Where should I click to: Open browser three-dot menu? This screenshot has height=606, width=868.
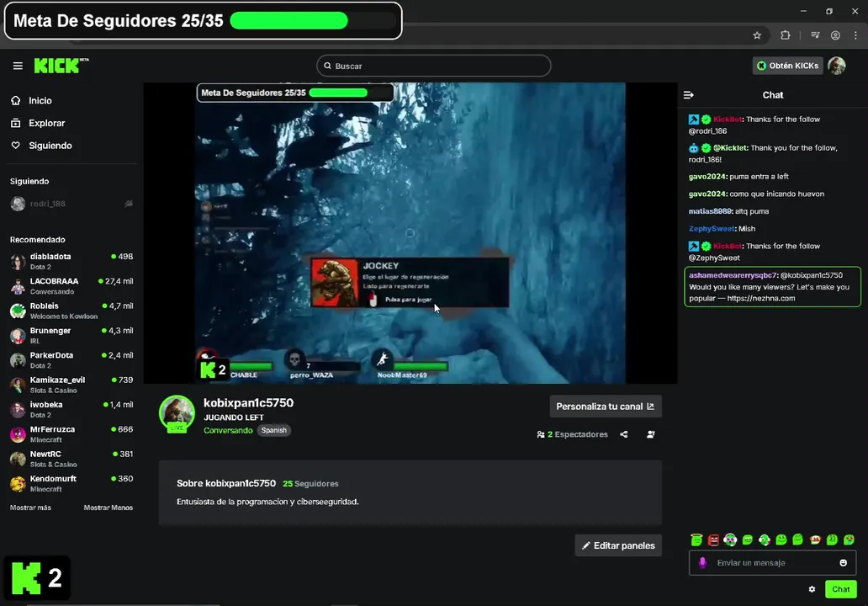click(x=856, y=35)
